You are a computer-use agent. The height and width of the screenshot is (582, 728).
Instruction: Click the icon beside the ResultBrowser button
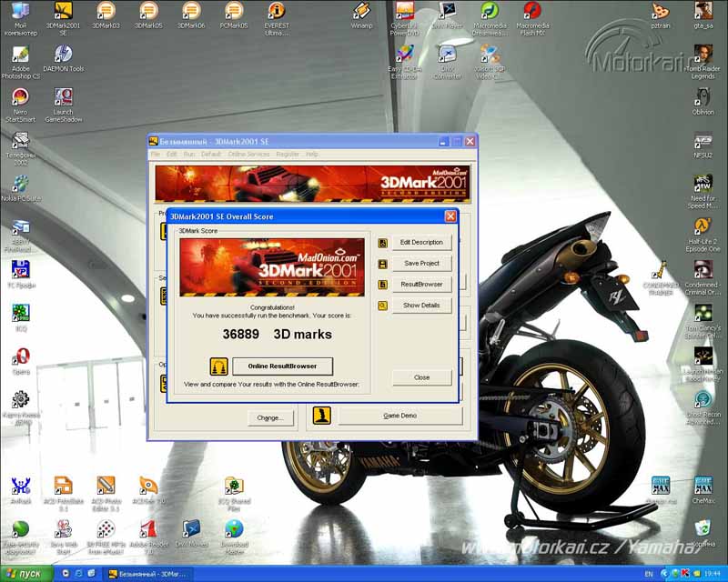point(382,285)
